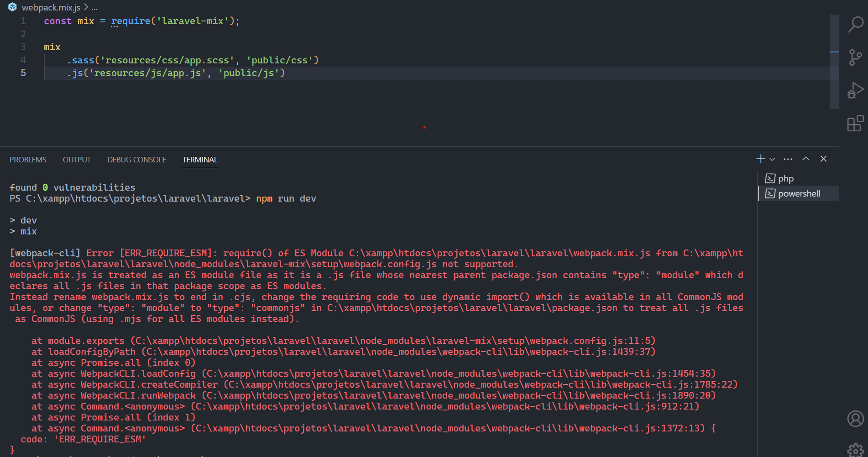Click the 'resources/js/app.js' string

point(147,73)
